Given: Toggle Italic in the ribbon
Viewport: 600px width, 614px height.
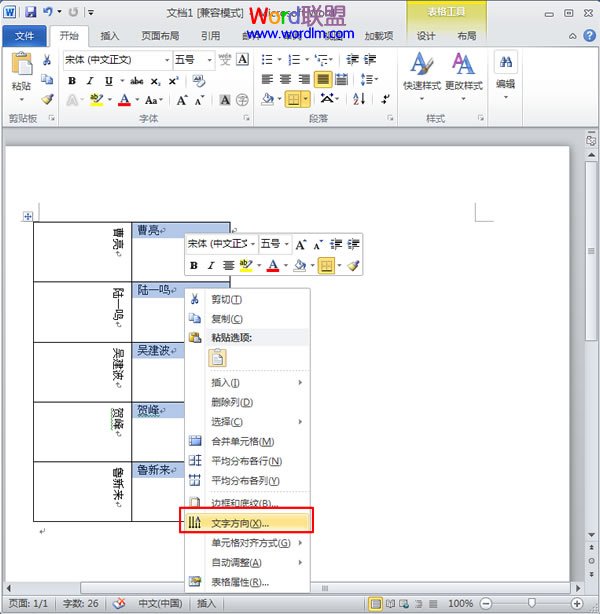Looking at the screenshot, I should (x=90, y=81).
